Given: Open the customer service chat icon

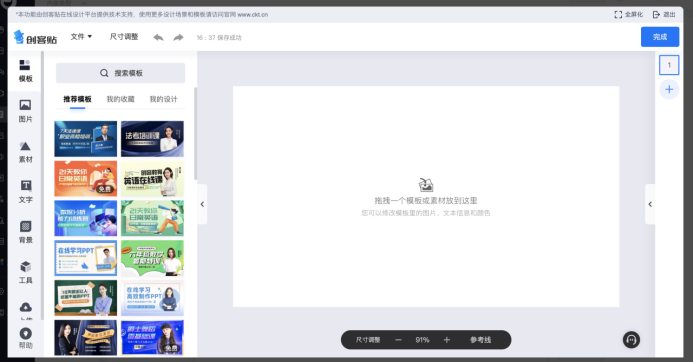Looking at the screenshot, I should click(x=631, y=340).
